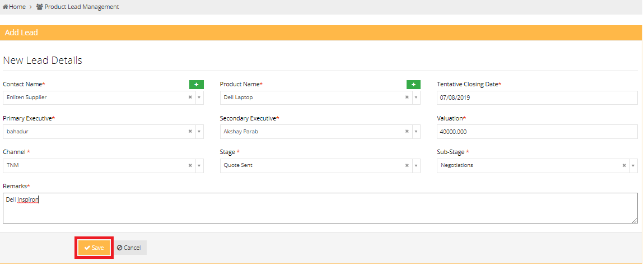Open the Channel dropdown arrow
644x265 pixels.
(199, 166)
